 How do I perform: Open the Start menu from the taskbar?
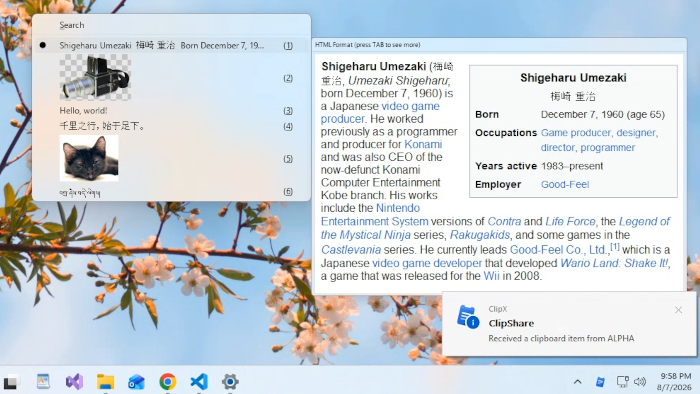tap(11, 382)
